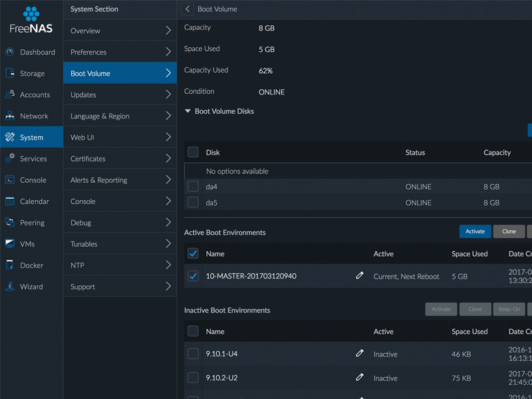Click the FreeNAS logo

[31, 20]
